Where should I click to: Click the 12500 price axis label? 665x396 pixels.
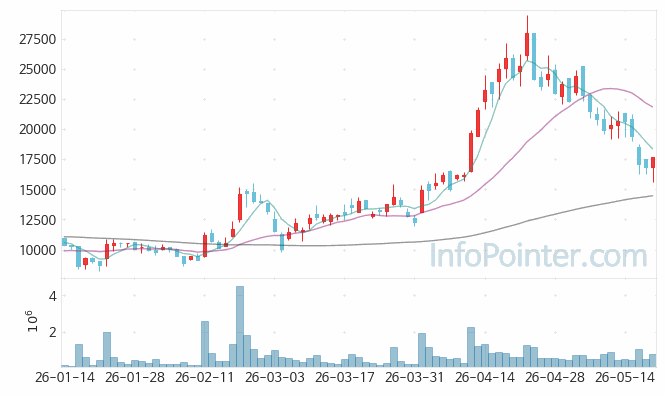[x=37, y=220]
